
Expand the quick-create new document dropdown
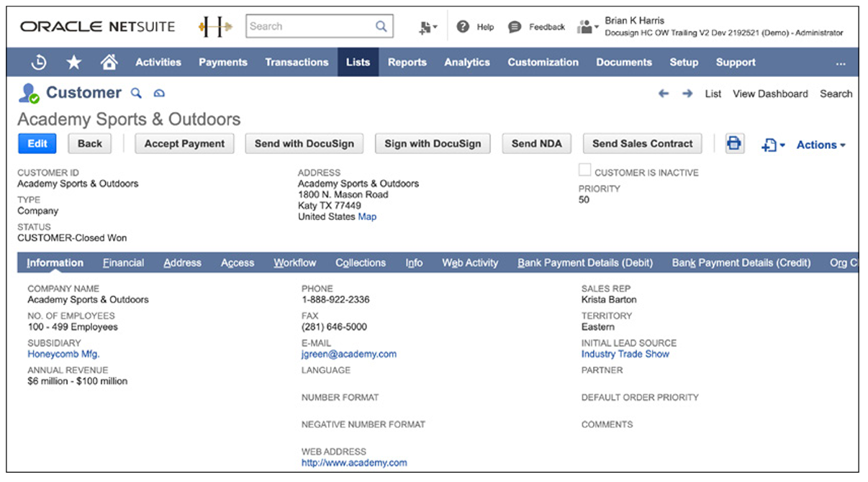772,145
